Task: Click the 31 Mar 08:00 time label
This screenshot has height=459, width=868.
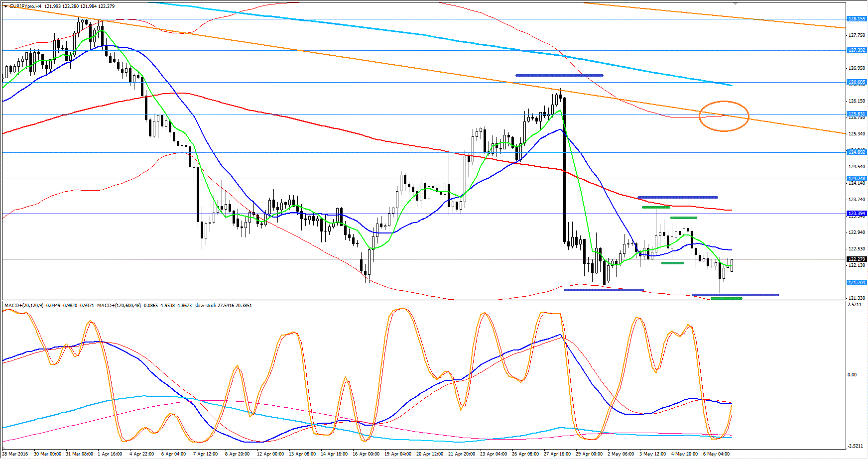Action: tap(79, 454)
